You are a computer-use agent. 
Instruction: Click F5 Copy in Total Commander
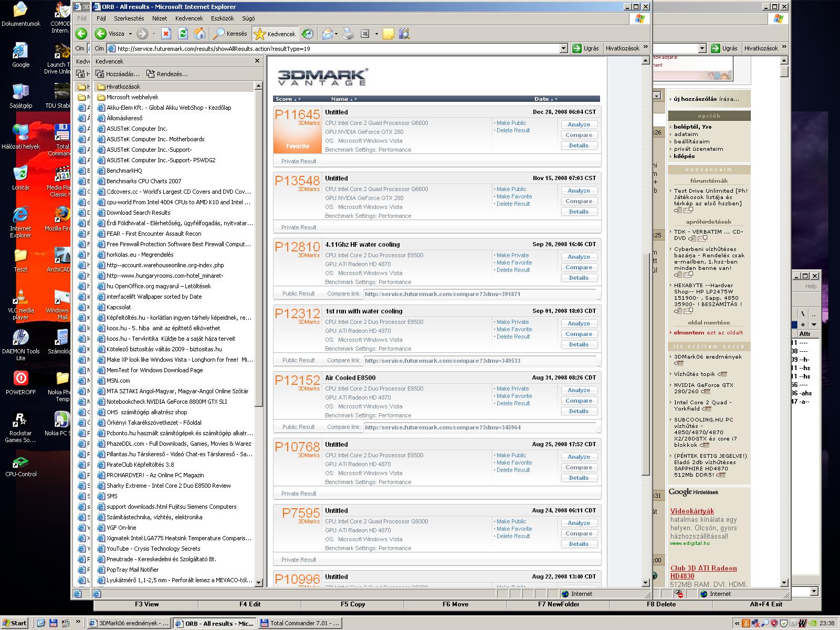tap(353, 604)
